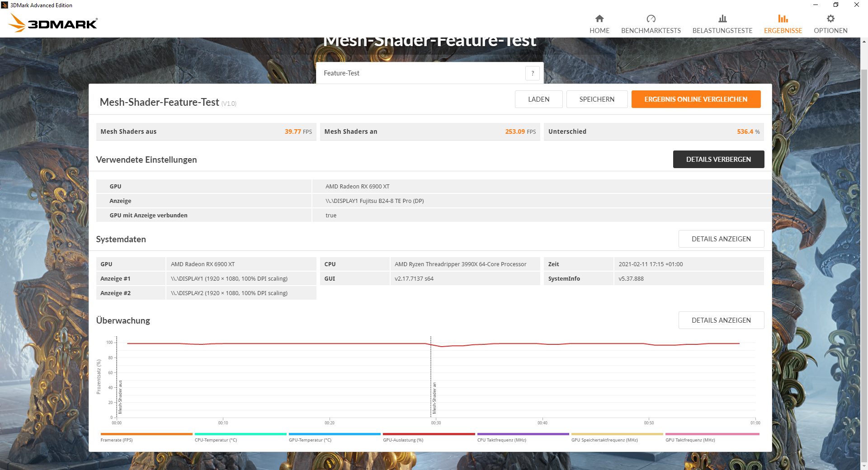Click the 'true' value for GPU verbunden
Viewport: 868px width, 470px height.
point(331,216)
